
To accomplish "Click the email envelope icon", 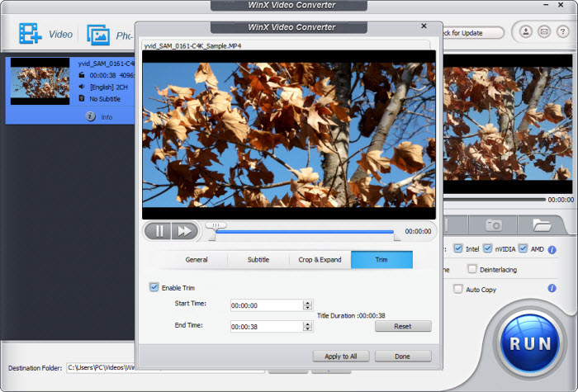I will [544, 31].
